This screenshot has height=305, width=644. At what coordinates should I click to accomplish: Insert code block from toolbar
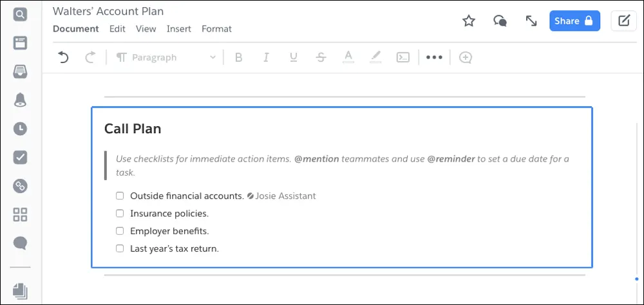403,57
